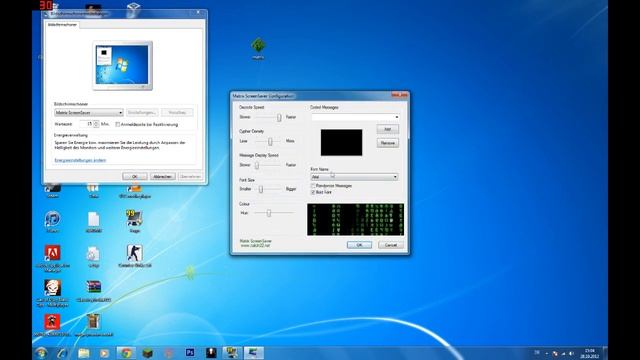The width and height of the screenshot is (640, 360).
Task: Click the Windows Start orb
Action: click(x=41, y=353)
